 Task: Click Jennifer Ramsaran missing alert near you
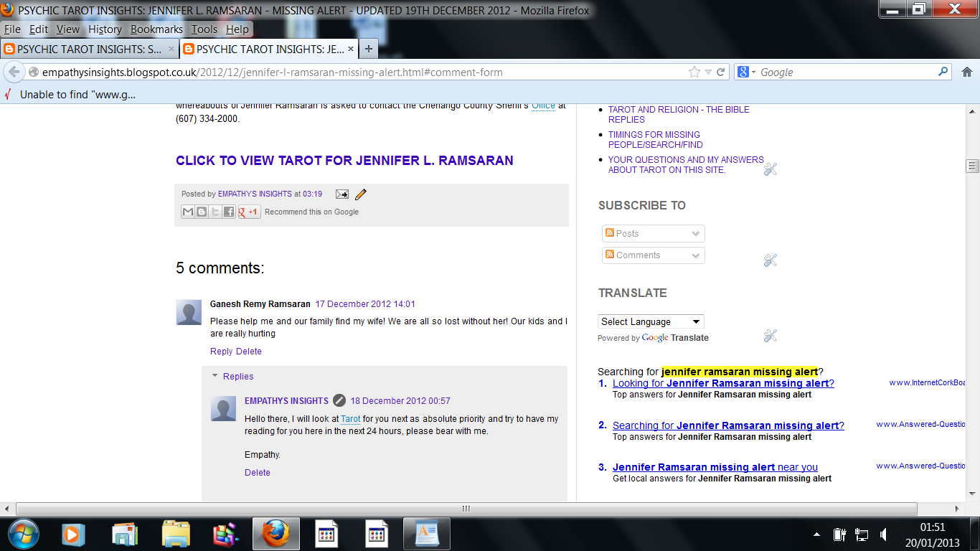[x=715, y=467]
